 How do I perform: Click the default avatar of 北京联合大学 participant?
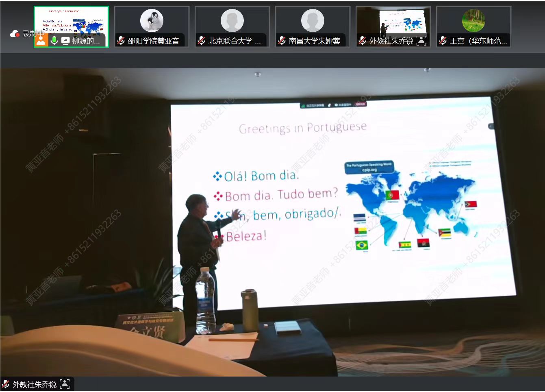pyautogui.click(x=232, y=20)
